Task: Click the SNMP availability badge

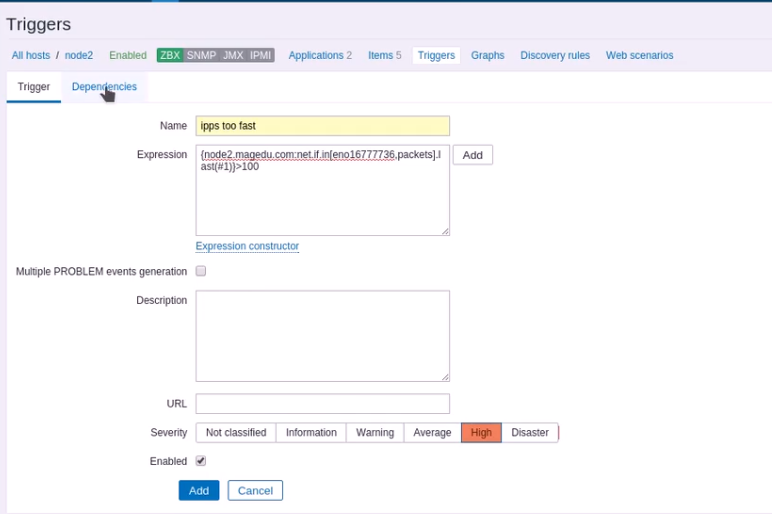Action: click(201, 55)
